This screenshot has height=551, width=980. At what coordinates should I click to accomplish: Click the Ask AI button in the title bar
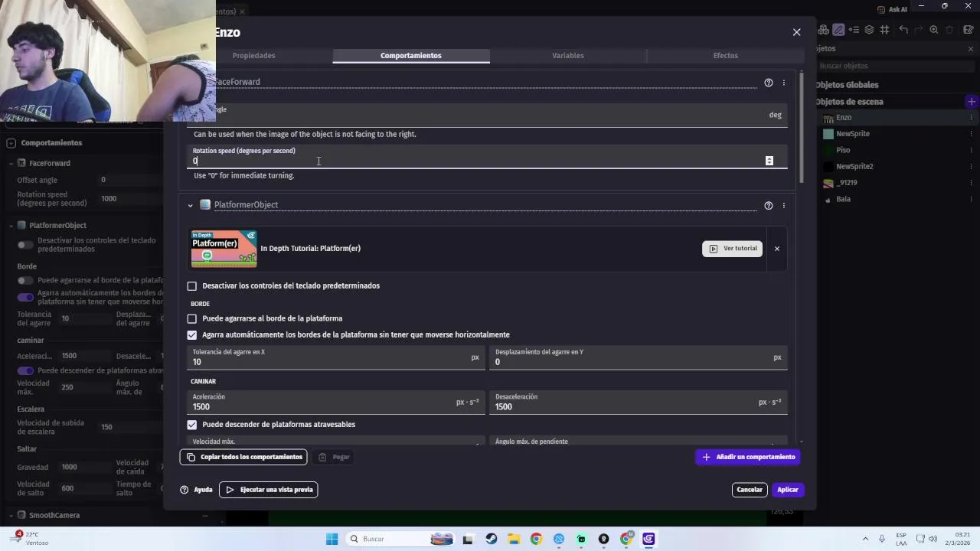coord(893,9)
